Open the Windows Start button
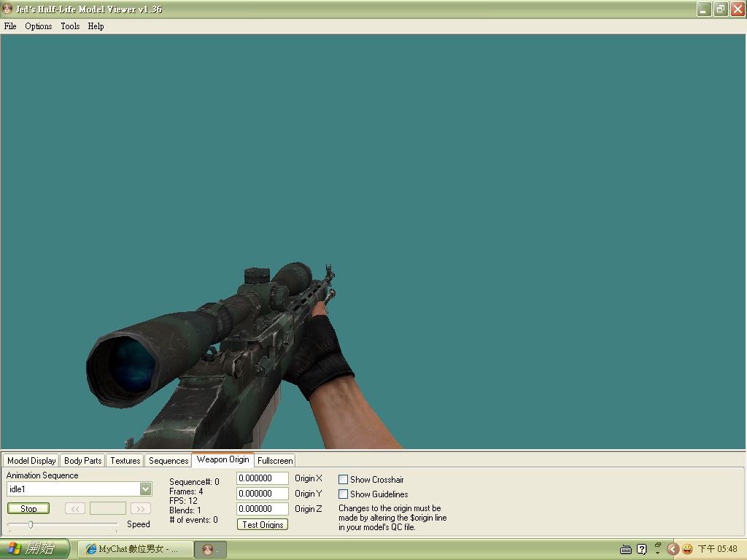 coord(35,548)
